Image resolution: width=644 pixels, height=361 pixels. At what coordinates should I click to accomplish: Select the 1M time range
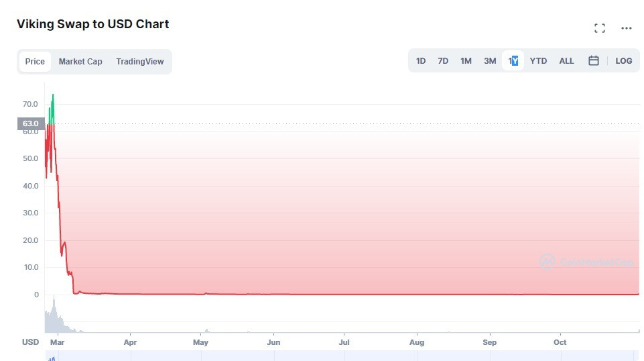466,61
